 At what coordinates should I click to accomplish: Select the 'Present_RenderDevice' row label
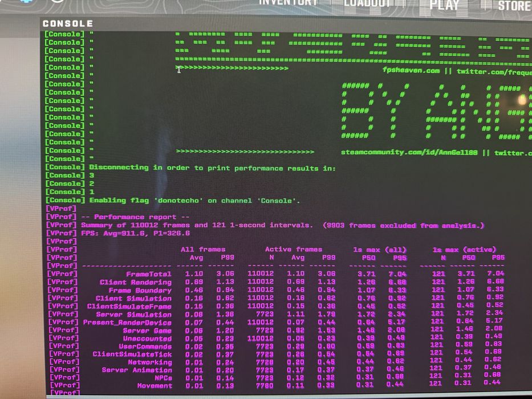pyautogui.click(x=127, y=322)
